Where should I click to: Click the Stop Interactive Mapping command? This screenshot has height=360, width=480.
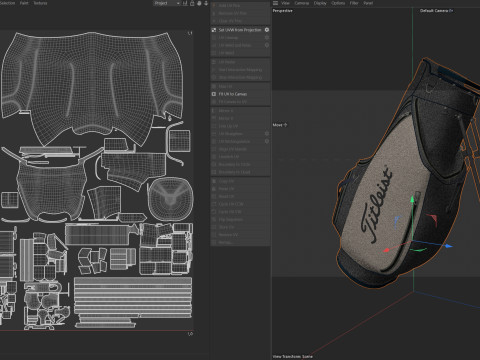(x=240, y=77)
